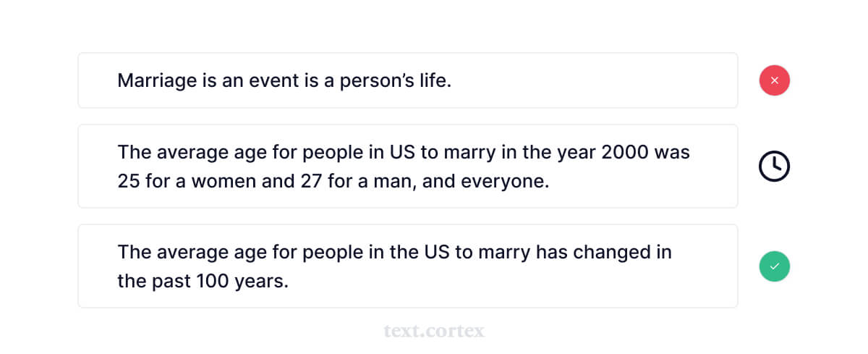Screen dimensions: 868x354
Task: Click the number "100" in the third sentence
Action: click(x=207, y=281)
